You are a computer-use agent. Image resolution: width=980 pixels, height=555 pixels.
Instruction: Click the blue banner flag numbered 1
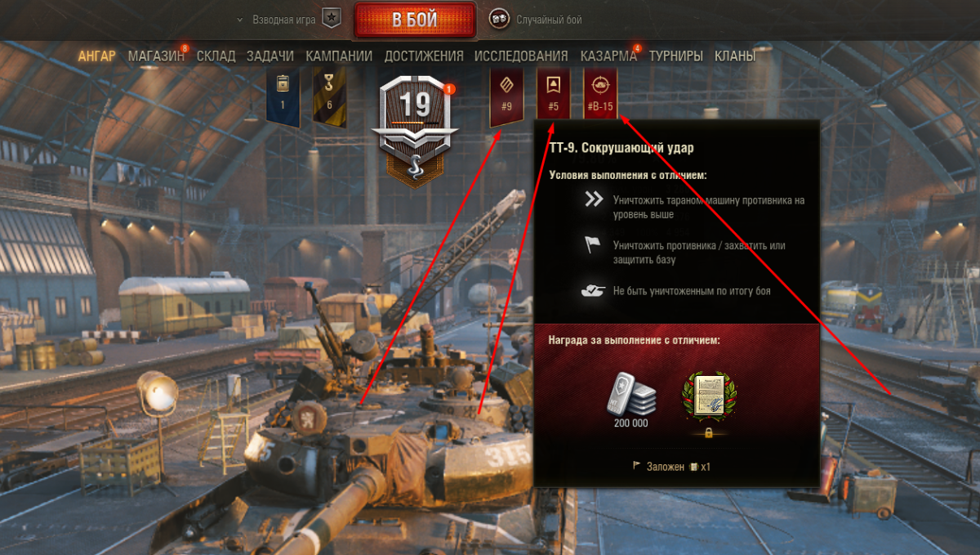[283, 96]
